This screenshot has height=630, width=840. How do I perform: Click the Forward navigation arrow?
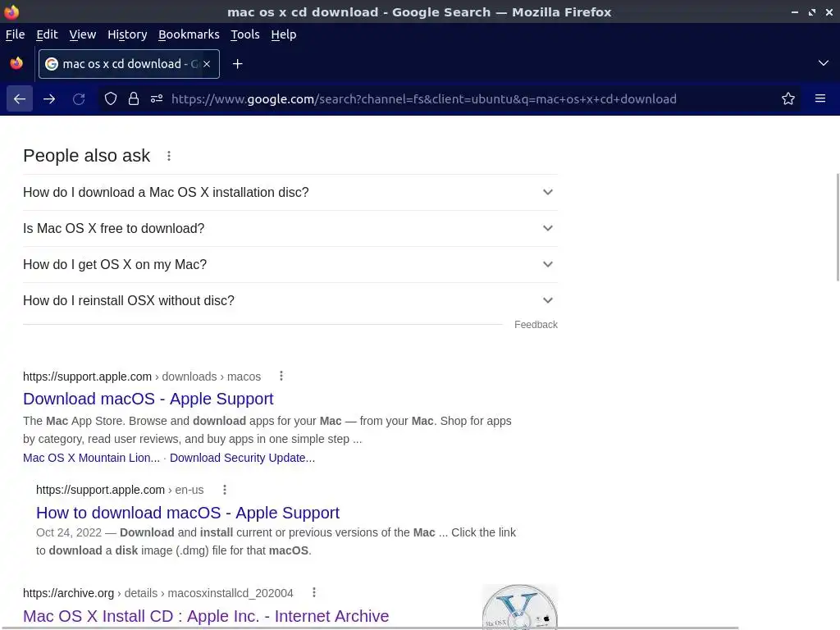[49, 99]
